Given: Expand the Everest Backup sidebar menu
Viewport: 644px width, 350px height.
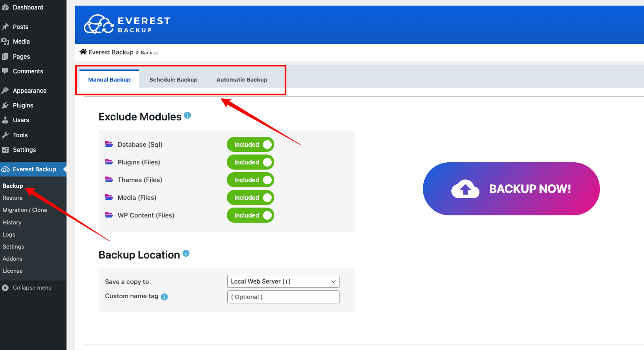Looking at the screenshot, I should point(34,169).
